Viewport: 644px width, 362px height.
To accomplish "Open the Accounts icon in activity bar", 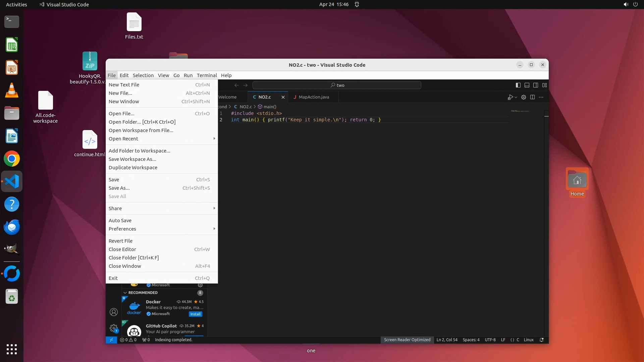I will 114,312.
